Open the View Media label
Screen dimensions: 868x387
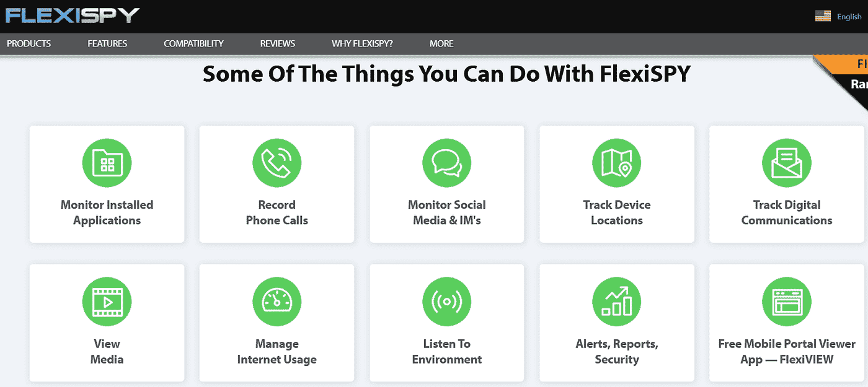(107, 351)
